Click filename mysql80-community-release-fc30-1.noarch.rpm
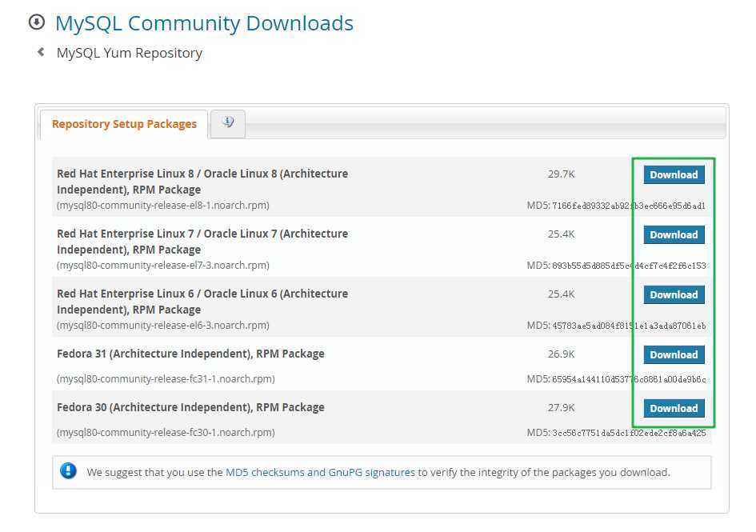Viewport: 756px width, 532px height. point(166,432)
